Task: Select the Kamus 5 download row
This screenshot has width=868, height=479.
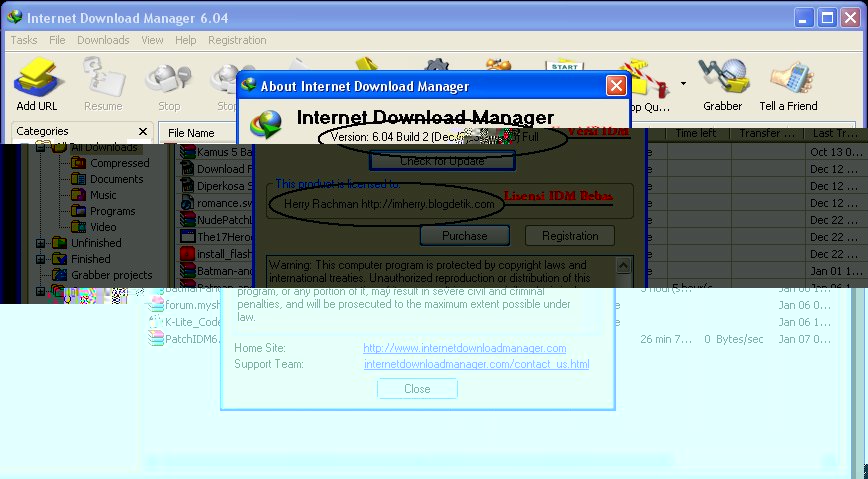Action: pos(224,152)
